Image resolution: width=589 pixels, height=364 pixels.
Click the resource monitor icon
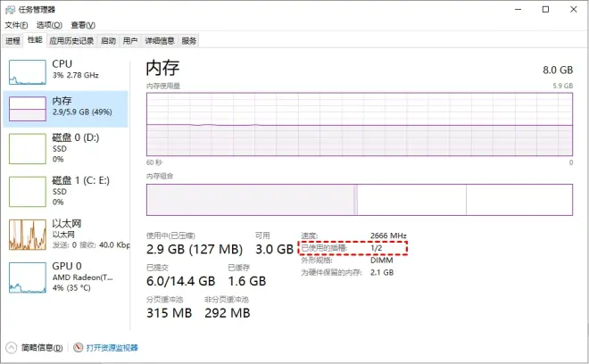pos(79,347)
